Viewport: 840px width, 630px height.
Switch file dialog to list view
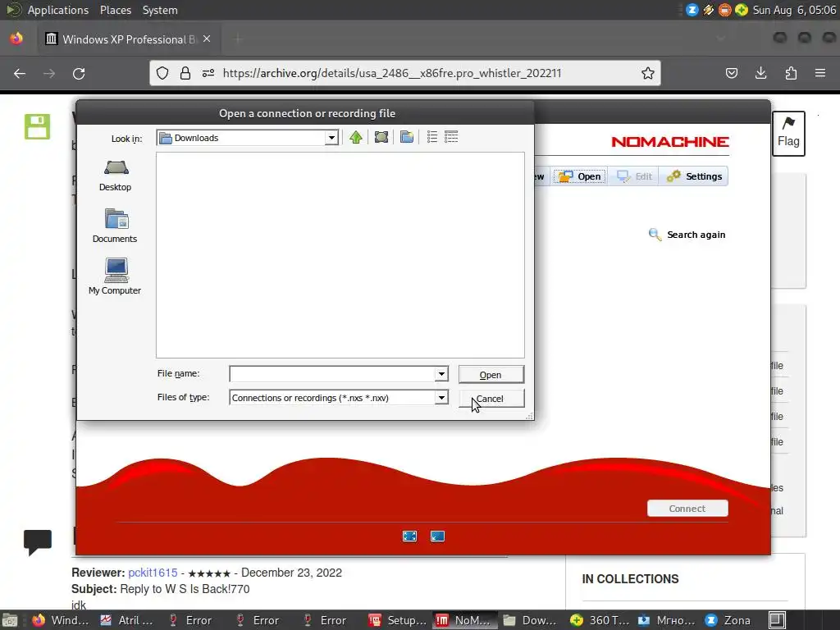point(432,137)
